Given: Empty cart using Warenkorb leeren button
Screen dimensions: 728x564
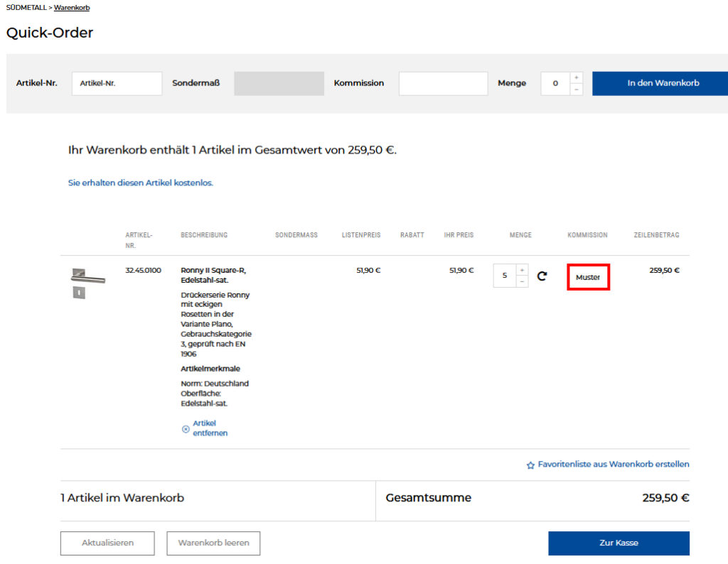Looking at the screenshot, I should pyautogui.click(x=213, y=543).
